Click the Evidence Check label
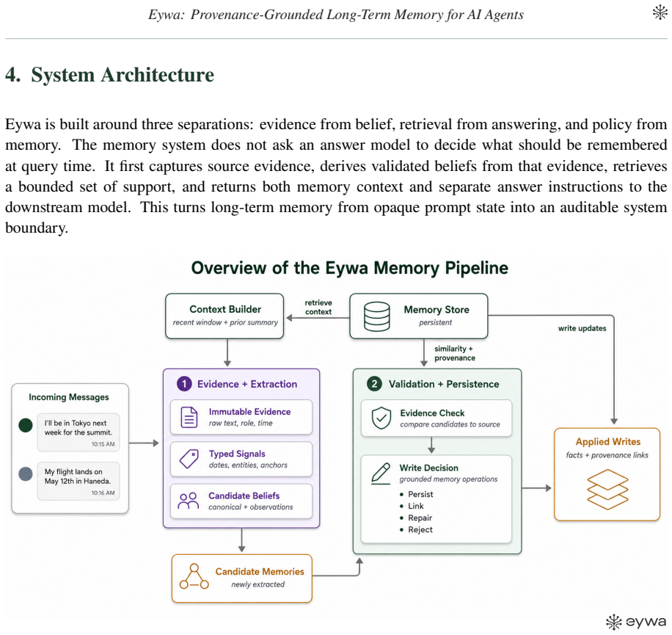 (432, 413)
